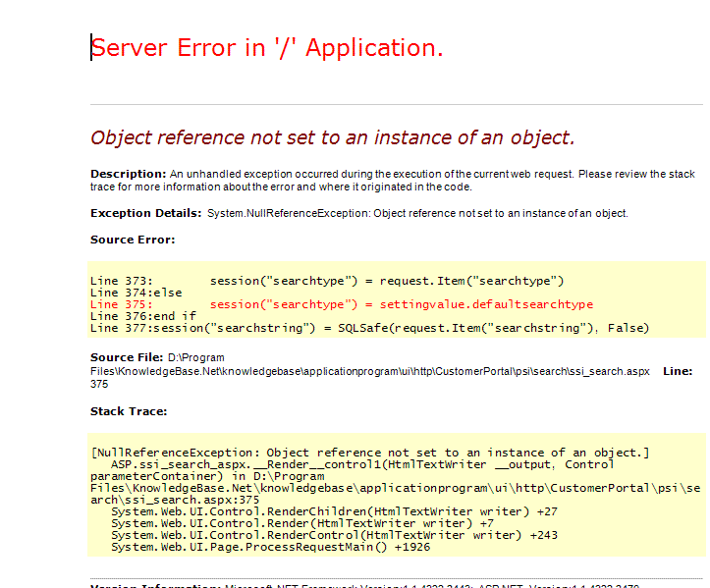
Task: Click the bold "Source Error:" label
Action: (x=133, y=240)
